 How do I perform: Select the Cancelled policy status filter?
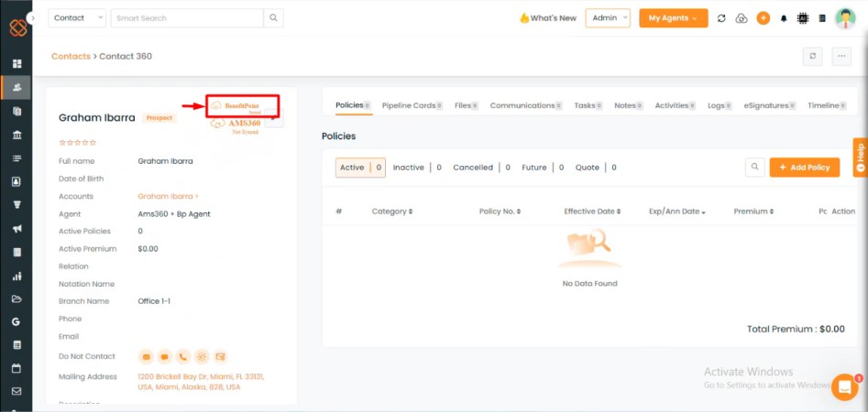473,168
